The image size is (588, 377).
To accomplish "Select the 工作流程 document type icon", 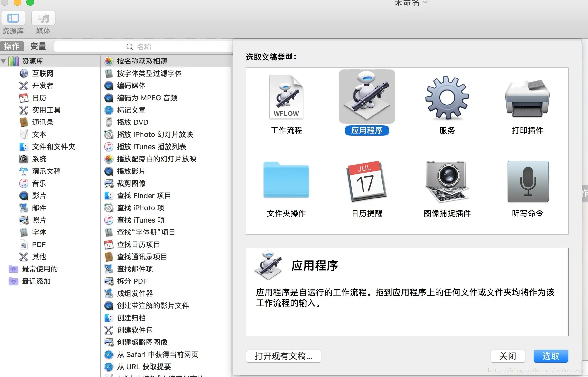I will coord(286,97).
